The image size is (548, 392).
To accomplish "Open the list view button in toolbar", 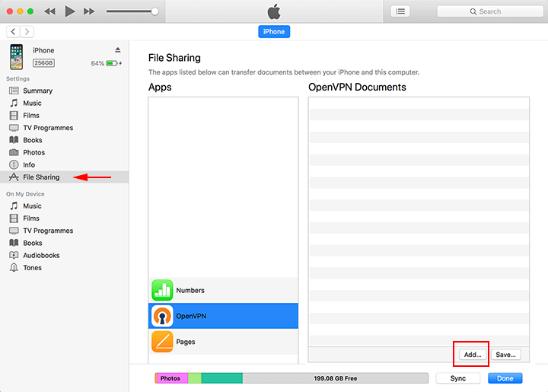I will (x=400, y=11).
